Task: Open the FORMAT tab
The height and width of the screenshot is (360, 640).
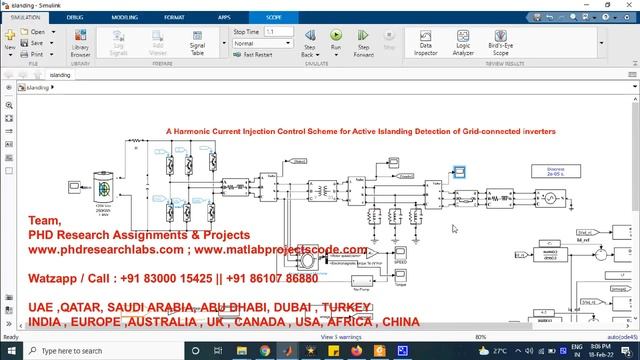Action: [174, 18]
